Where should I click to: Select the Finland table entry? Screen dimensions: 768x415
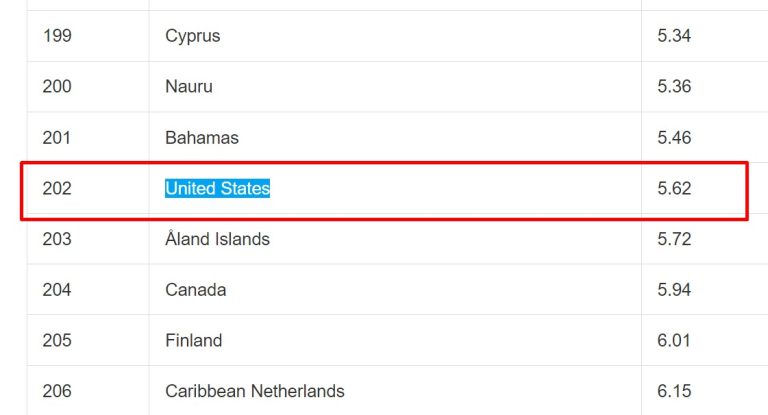(193, 340)
